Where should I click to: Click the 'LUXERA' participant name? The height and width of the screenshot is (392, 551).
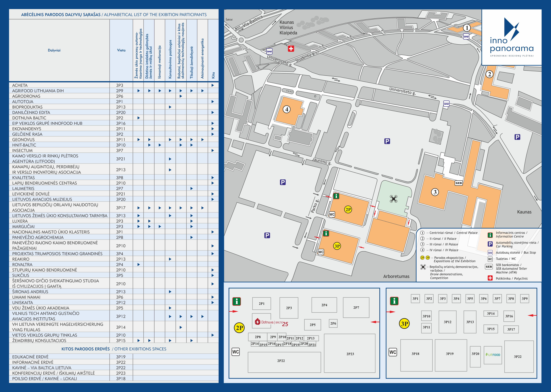[x=20, y=221]
